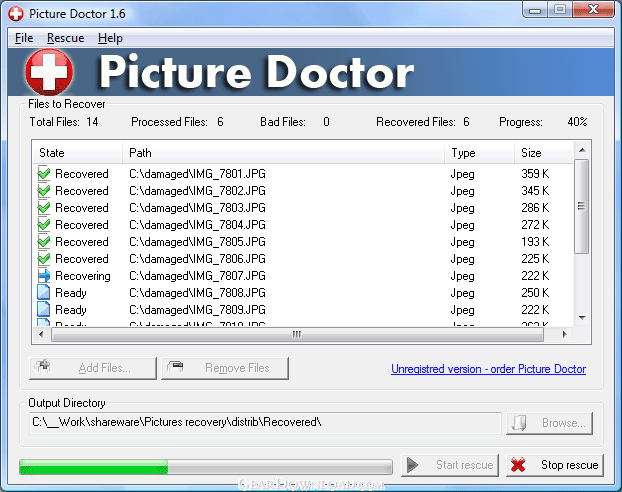Image resolution: width=622 pixels, height=492 pixels.
Task: Click the horizontal scrollbar thumb of the file list
Action: pyautogui.click(x=297, y=334)
